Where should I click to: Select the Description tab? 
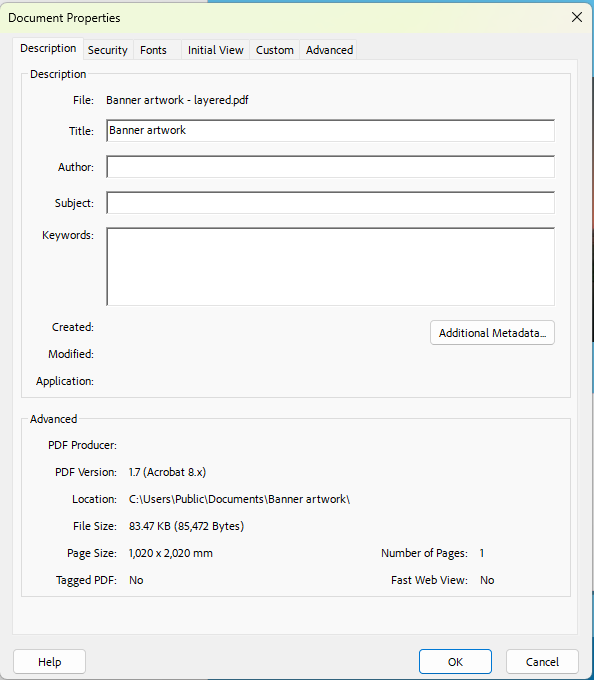48,48
